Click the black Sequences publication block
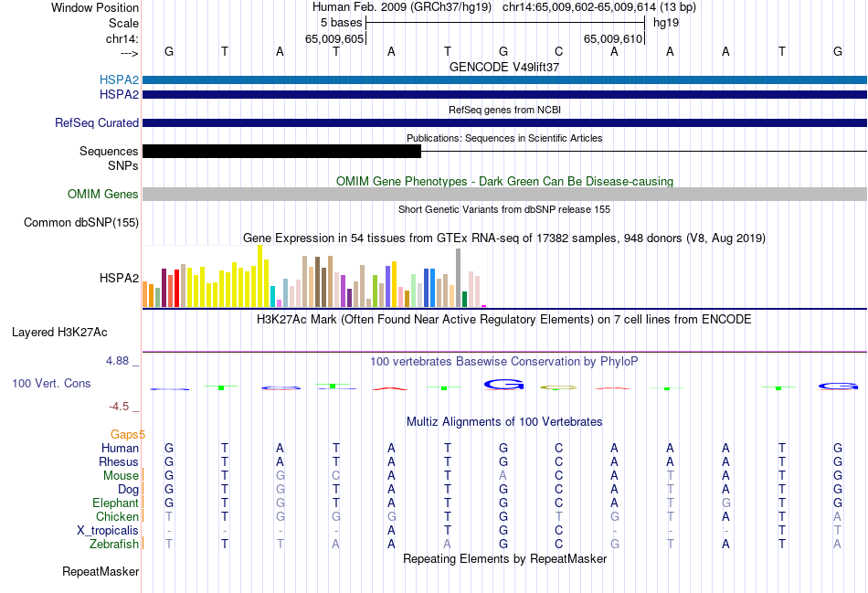The height and width of the screenshot is (593, 868). 281,151
